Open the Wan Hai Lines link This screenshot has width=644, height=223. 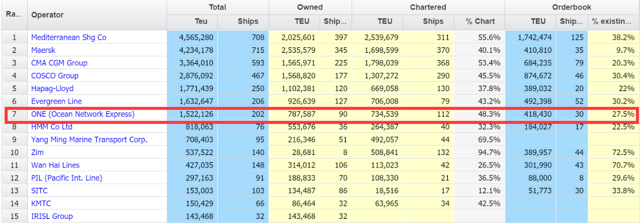(55, 165)
